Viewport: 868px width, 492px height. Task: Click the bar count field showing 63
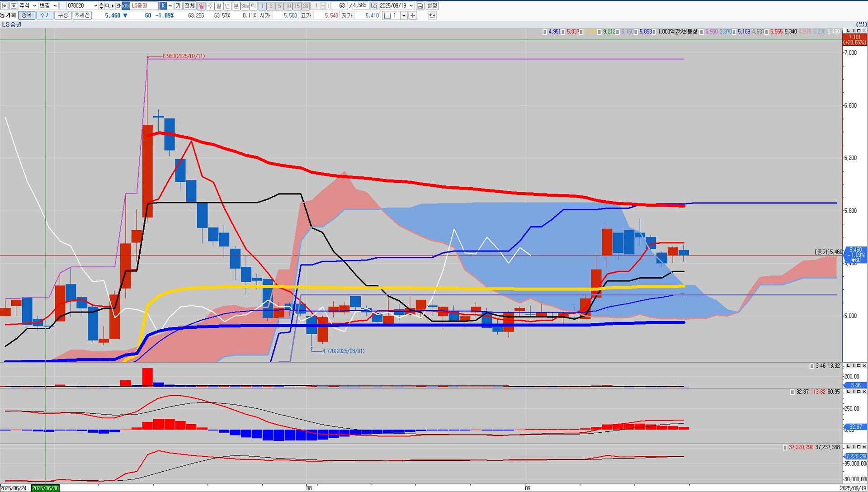[x=339, y=6]
